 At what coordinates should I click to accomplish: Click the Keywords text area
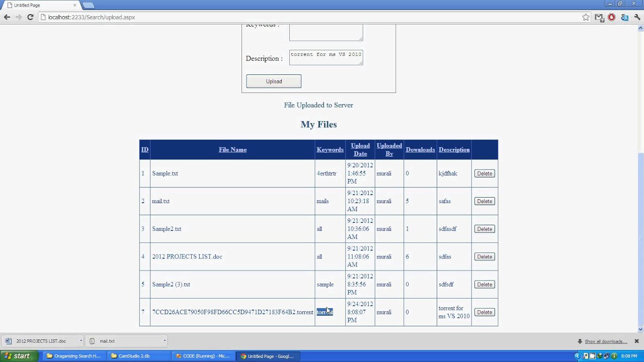click(x=326, y=32)
